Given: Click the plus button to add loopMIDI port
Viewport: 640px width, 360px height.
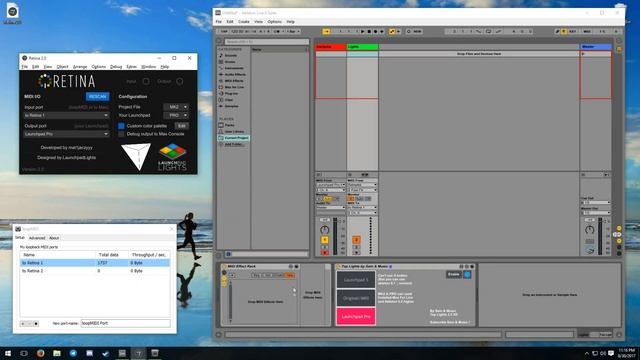Looking at the screenshot, I should (x=23, y=324).
